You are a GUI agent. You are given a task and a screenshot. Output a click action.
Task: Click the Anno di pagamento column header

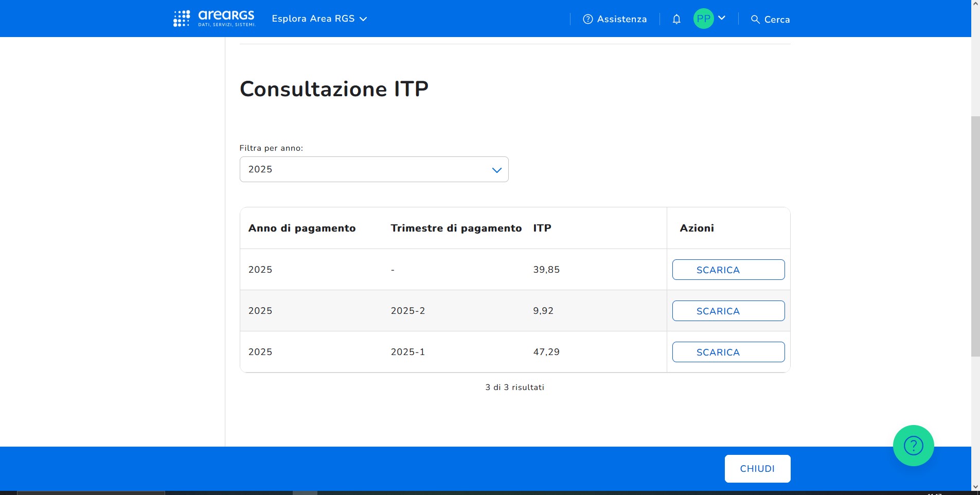point(302,228)
